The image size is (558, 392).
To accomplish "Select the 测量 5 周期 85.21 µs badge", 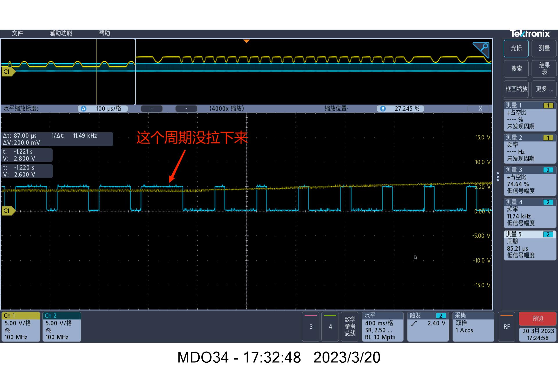I will pyautogui.click(x=530, y=245).
